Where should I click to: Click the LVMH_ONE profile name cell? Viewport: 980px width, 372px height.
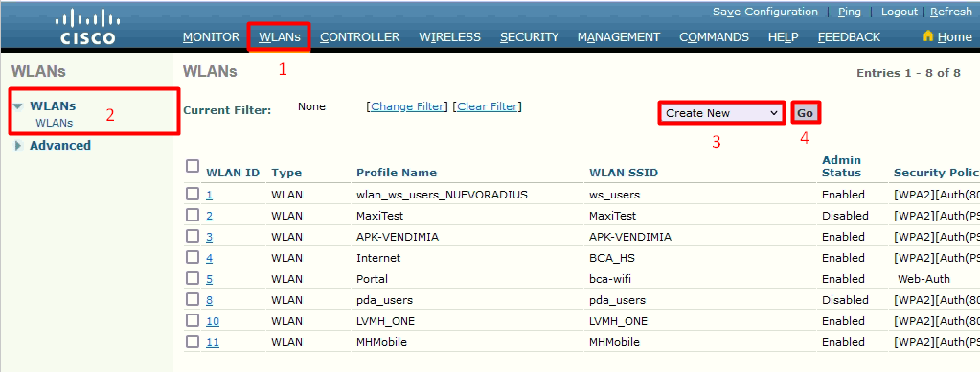tap(386, 321)
